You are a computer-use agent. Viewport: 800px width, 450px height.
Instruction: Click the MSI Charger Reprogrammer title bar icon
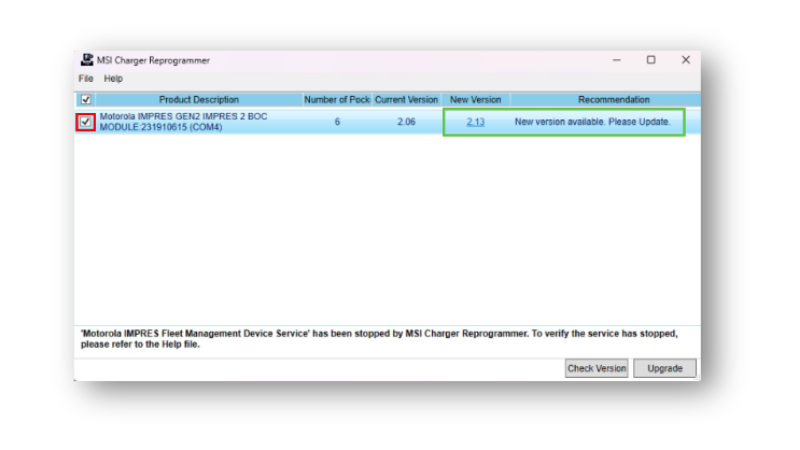(x=86, y=60)
